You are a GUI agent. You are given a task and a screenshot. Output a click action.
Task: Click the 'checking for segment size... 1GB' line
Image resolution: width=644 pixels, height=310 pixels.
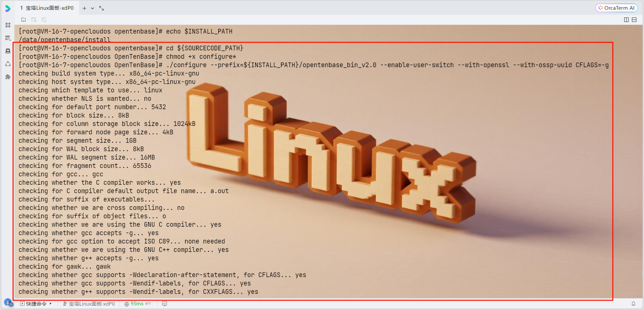tap(77, 141)
